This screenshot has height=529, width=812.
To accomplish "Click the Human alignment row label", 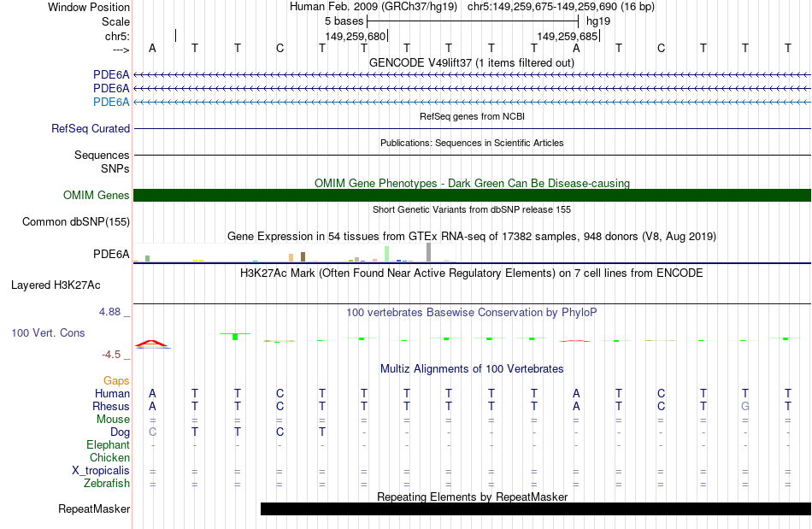I will 112,393.
